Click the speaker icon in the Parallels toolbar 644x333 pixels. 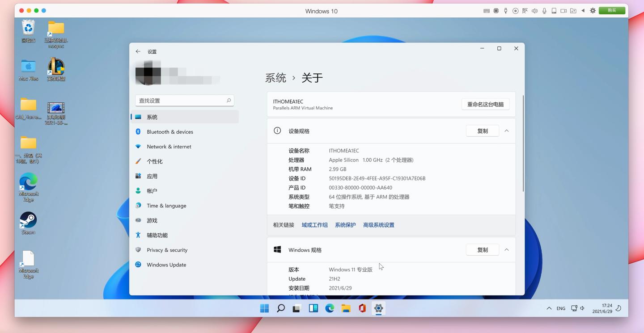pyautogui.click(x=535, y=11)
